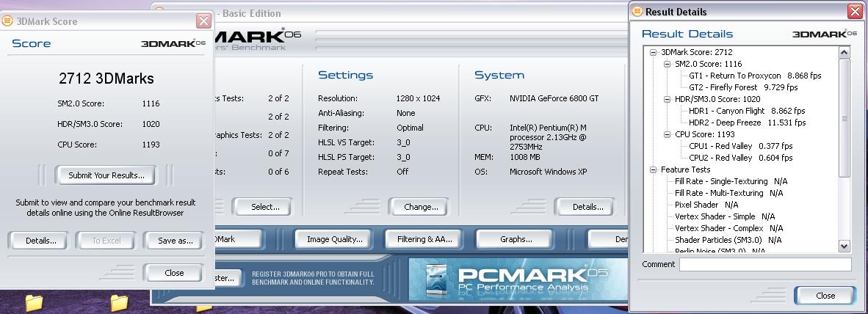Click the Resolution value 1280 x 1024

pyautogui.click(x=418, y=98)
